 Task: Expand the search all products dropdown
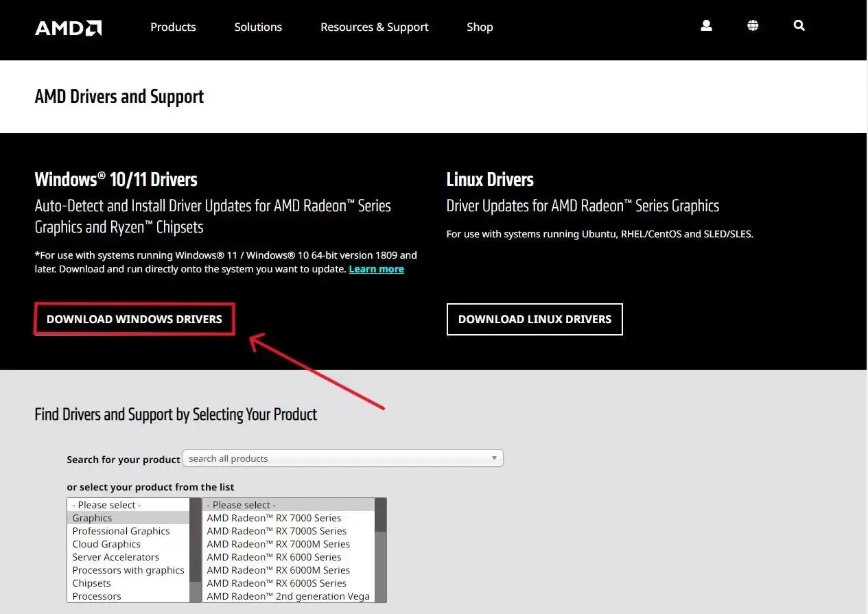pos(343,458)
